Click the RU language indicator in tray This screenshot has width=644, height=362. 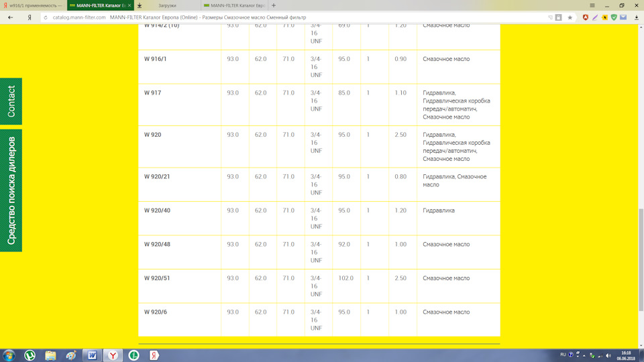coord(563,355)
